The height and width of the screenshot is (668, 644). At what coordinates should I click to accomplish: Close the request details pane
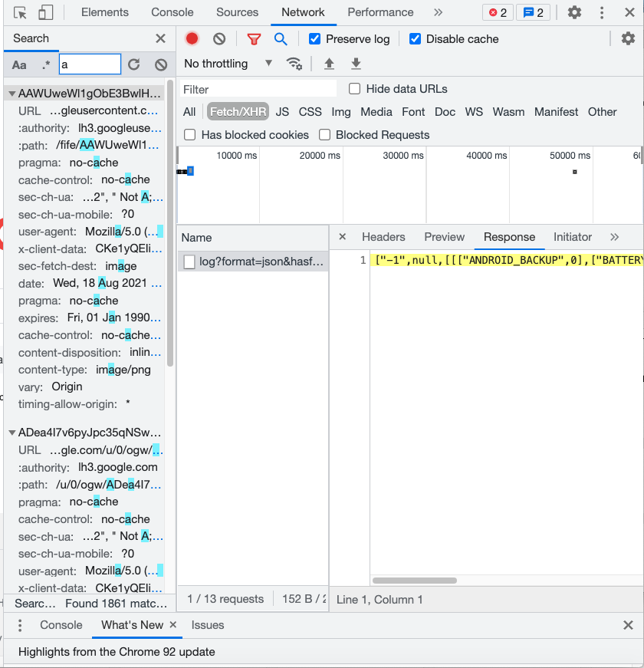click(343, 236)
